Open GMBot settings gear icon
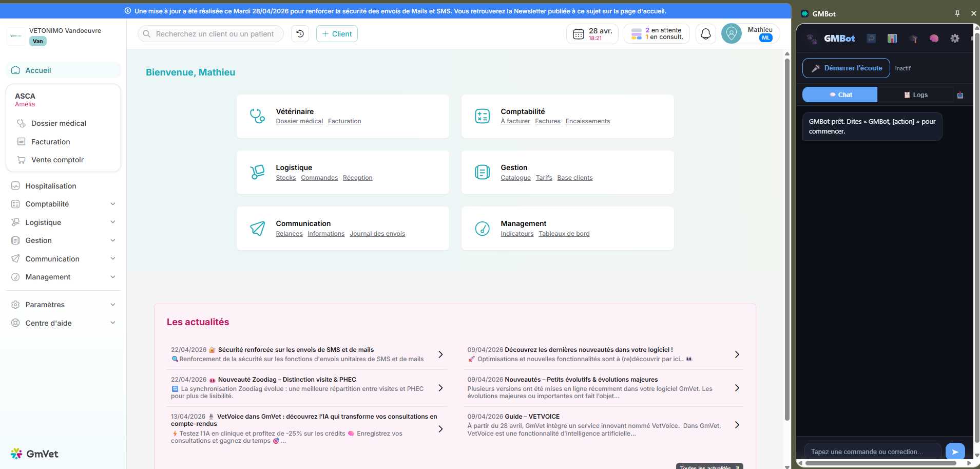This screenshot has width=980, height=469. pyautogui.click(x=955, y=39)
